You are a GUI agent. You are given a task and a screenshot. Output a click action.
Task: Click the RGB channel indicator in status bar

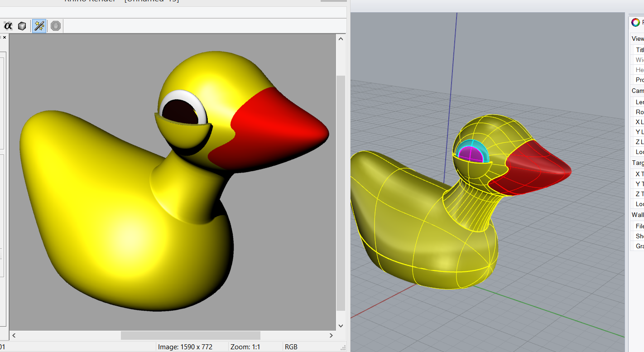click(291, 347)
